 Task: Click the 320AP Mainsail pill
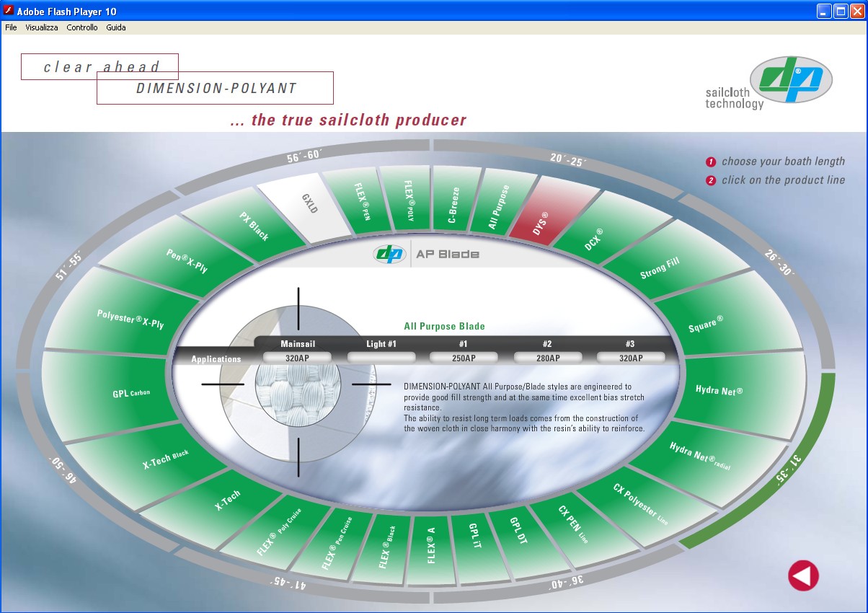[x=297, y=357]
